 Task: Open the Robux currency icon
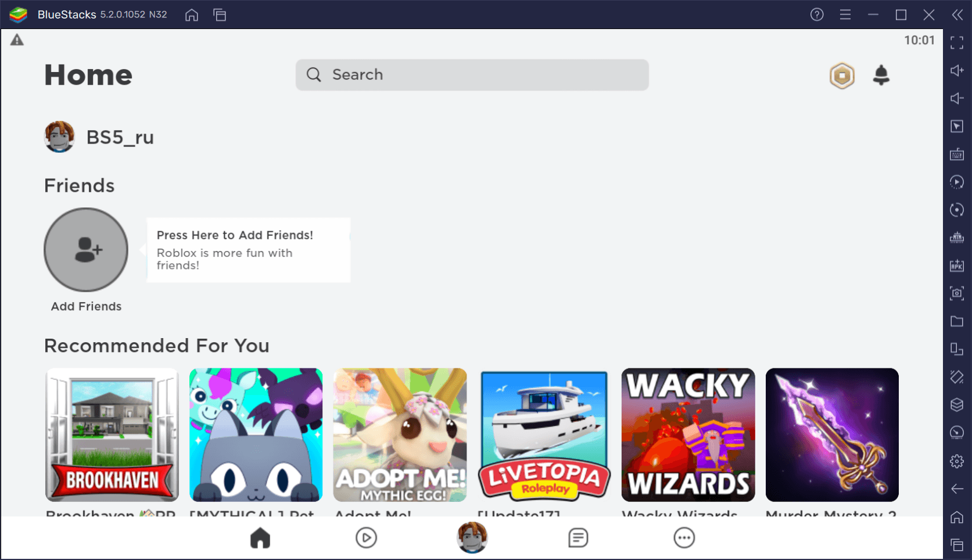(x=841, y=76)
